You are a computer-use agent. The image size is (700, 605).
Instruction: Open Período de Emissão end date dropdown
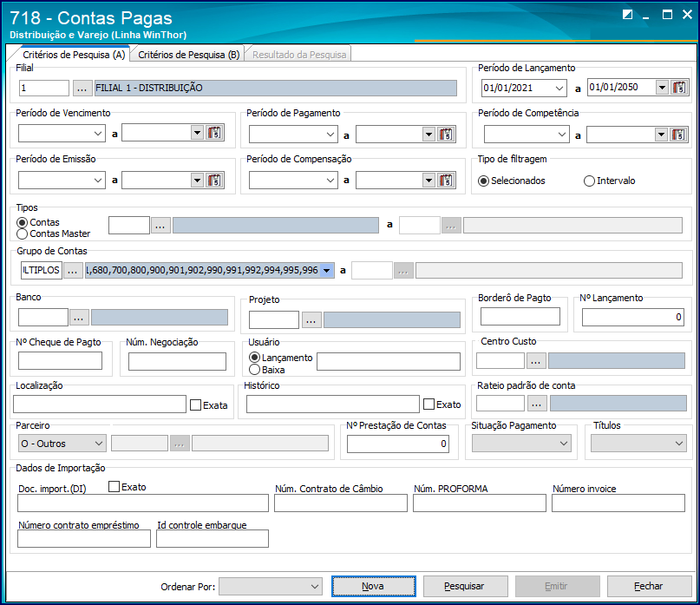(197, 180)
